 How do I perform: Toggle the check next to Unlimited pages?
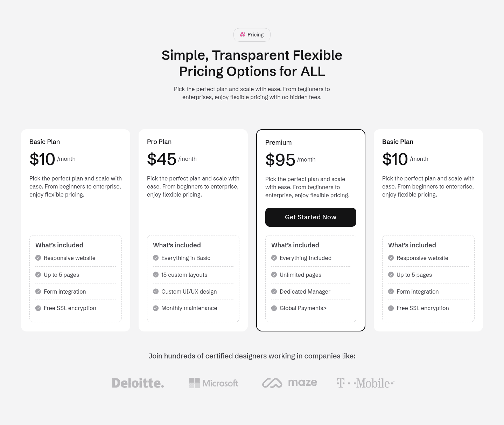(x=274, y=275)
